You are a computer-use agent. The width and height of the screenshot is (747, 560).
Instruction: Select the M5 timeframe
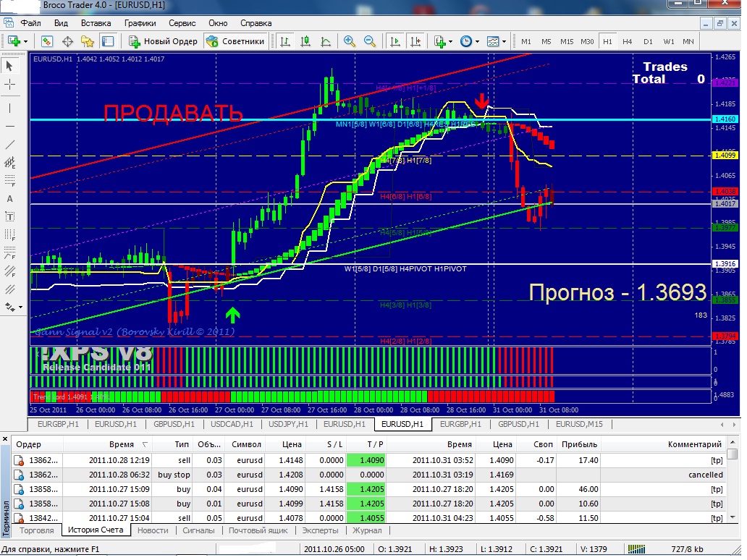point(546,42)
